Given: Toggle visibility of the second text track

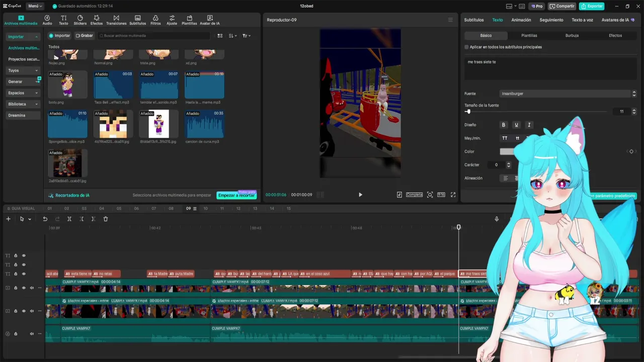Looking at the screenshot, I should click(24, 264).
